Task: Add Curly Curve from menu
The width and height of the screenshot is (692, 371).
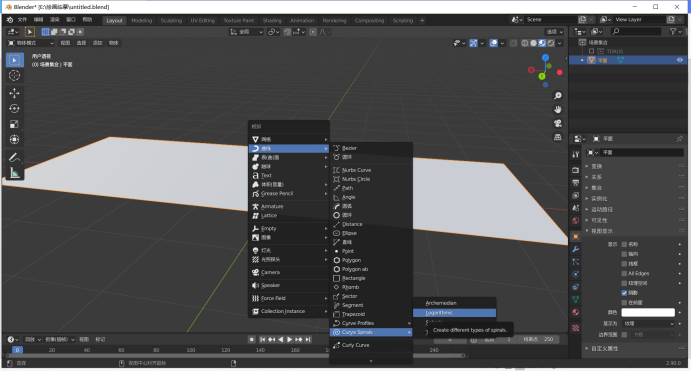Action: coord(371,345)
